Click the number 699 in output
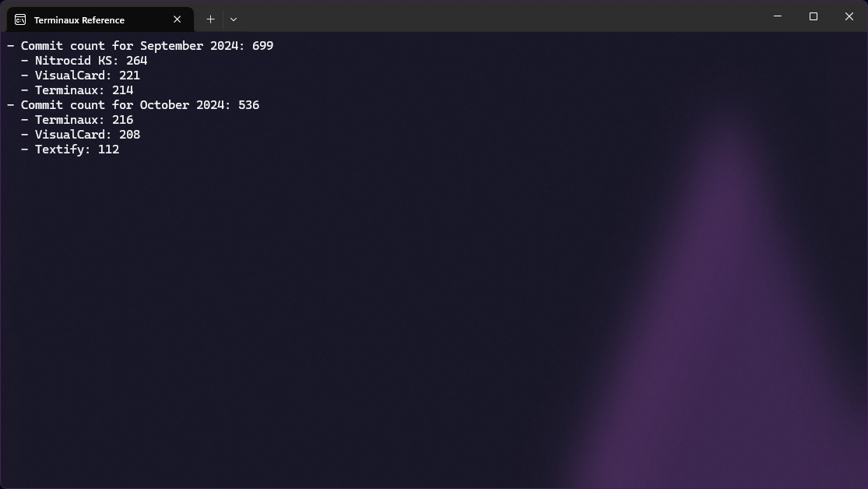 pos(263,46)
